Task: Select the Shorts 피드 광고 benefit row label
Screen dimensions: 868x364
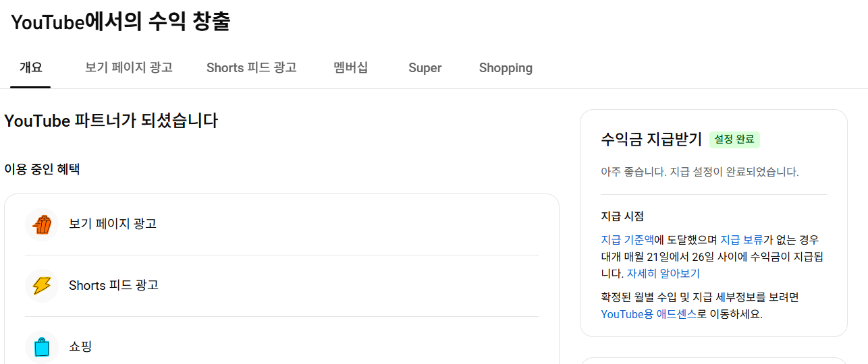Action: (x=113, y=285)
